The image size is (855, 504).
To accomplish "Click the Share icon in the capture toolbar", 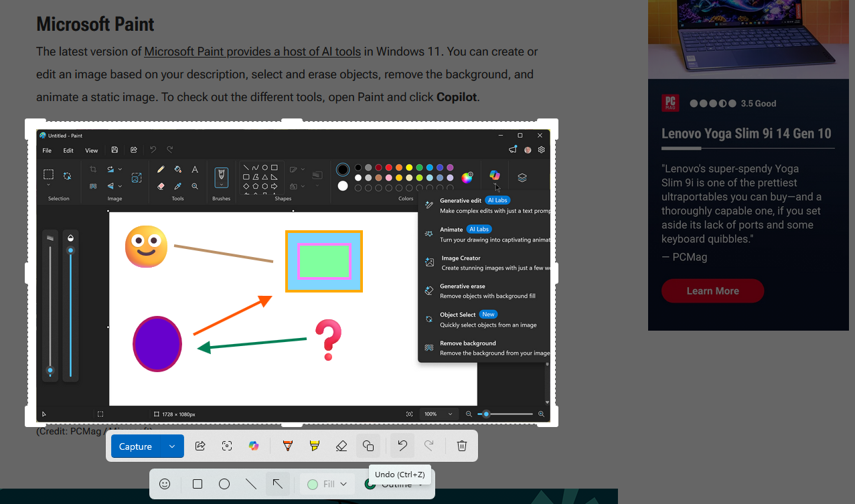I will pyautogui.click(x=200, y=446).
